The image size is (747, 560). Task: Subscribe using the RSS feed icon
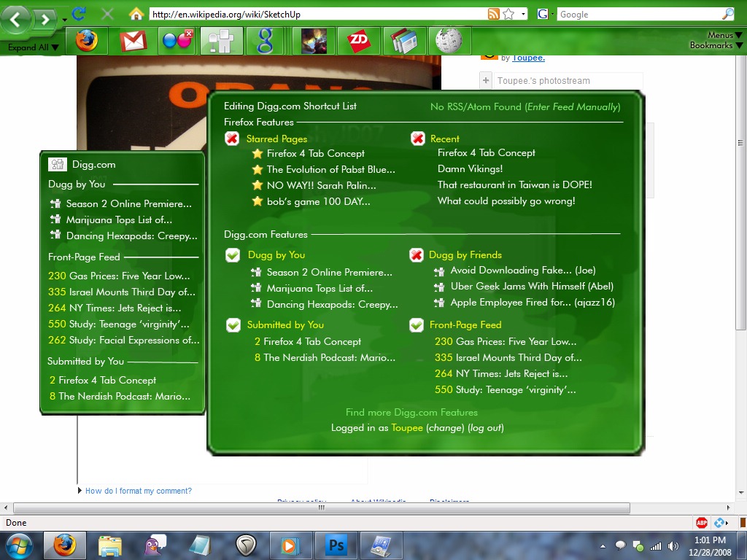(x=494, y=14)
